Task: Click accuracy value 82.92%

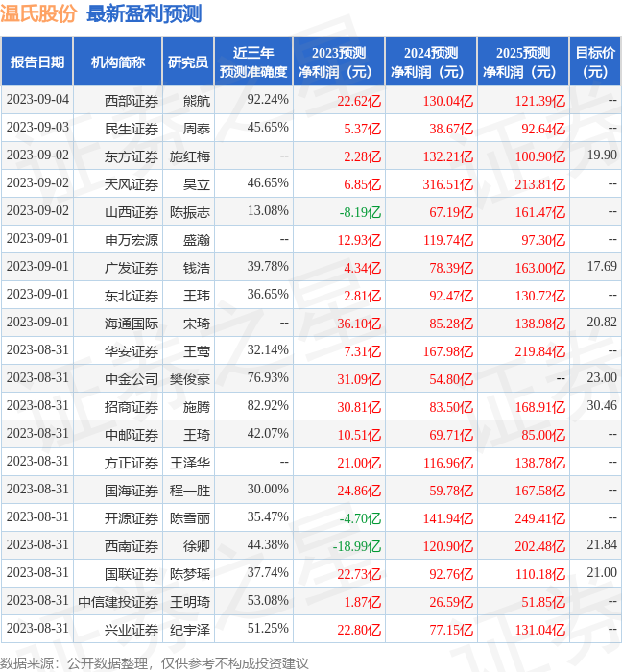Action: pyautogui.click(x=268, y=406)
